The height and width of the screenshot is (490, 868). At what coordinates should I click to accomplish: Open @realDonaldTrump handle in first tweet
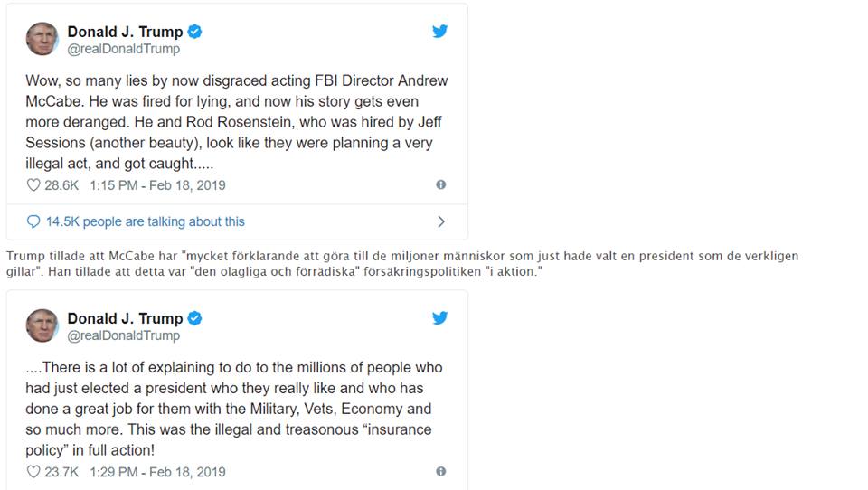click(x=123, y=49)
